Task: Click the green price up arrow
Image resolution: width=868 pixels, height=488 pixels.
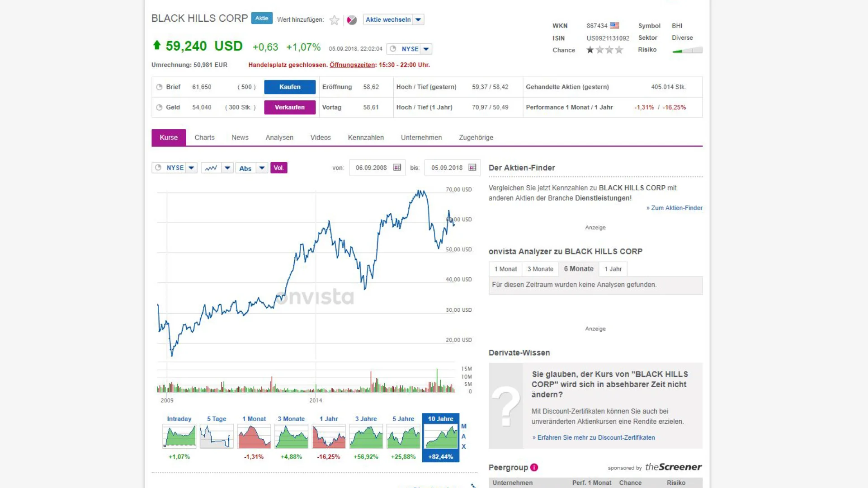Action: point(157,45)
